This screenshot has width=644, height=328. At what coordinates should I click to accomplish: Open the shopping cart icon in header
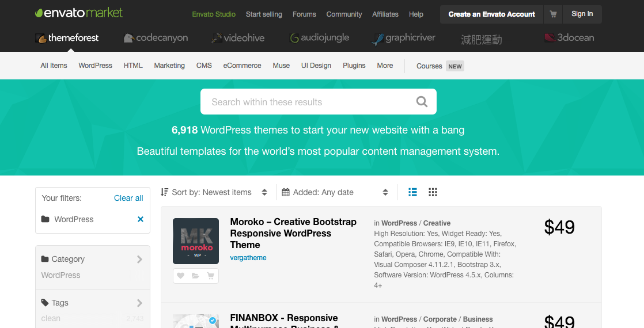click(553, 14)
